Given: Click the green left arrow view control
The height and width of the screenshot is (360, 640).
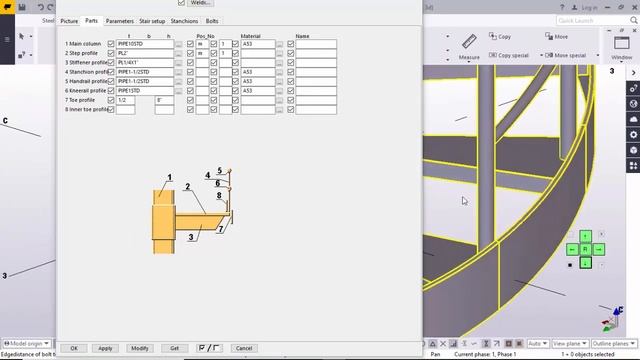Looking at the screenshot, I should click(572, 249).
